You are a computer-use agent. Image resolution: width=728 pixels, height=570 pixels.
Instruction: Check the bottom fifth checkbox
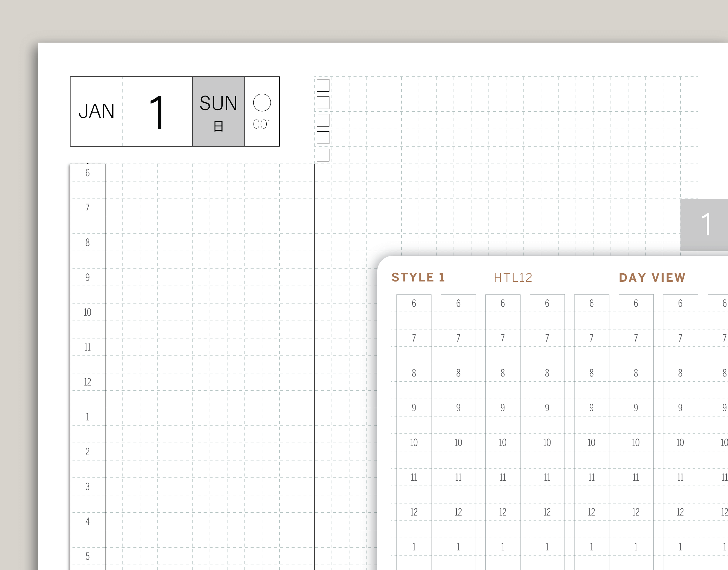click(x=323, y=155)
